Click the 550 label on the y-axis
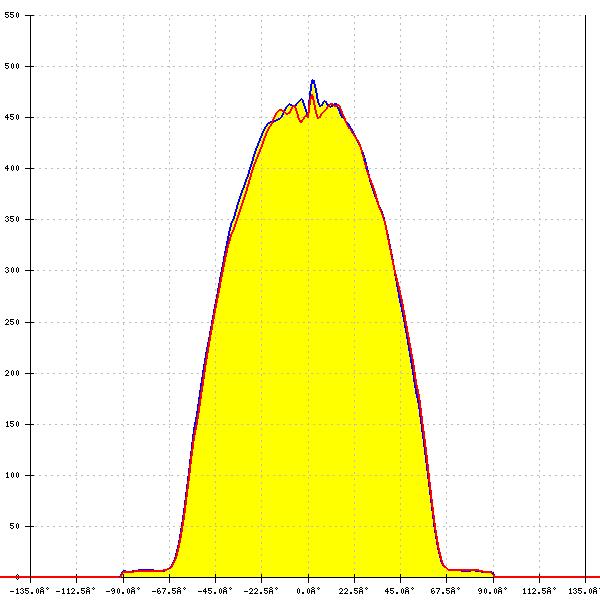This screenshot has height=600, width=600. (x=12, y=15)
